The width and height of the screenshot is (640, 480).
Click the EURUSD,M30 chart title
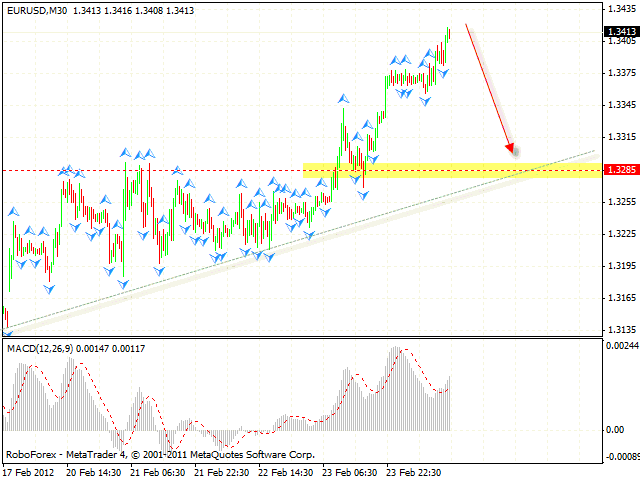36,11
